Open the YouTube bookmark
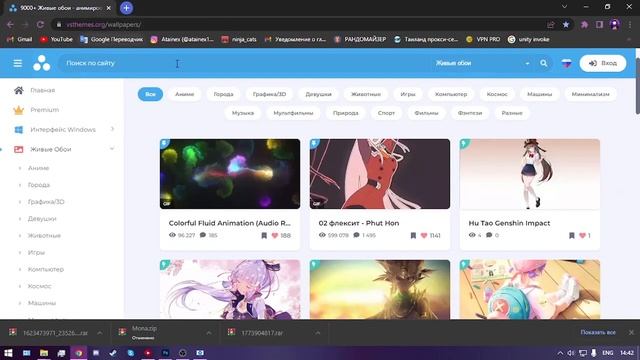The height and width of the screenshot is (360, 640). point(56,39)
